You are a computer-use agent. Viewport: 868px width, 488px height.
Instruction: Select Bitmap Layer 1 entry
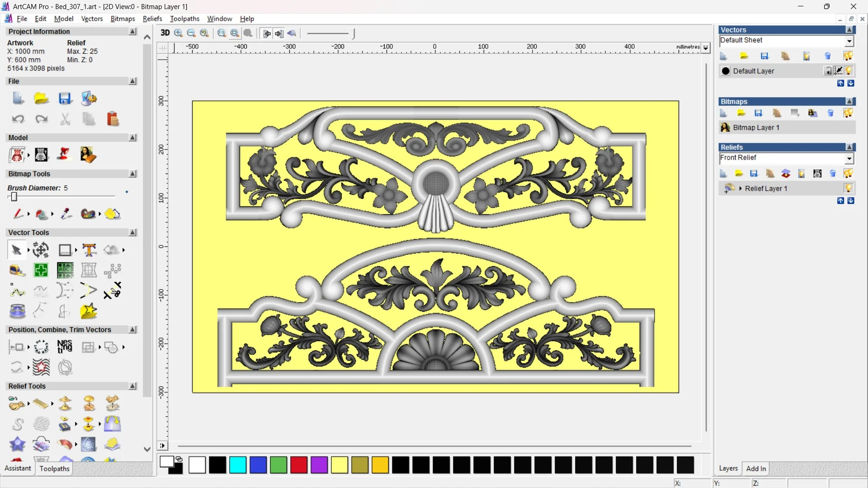click(x=756, y=127)
